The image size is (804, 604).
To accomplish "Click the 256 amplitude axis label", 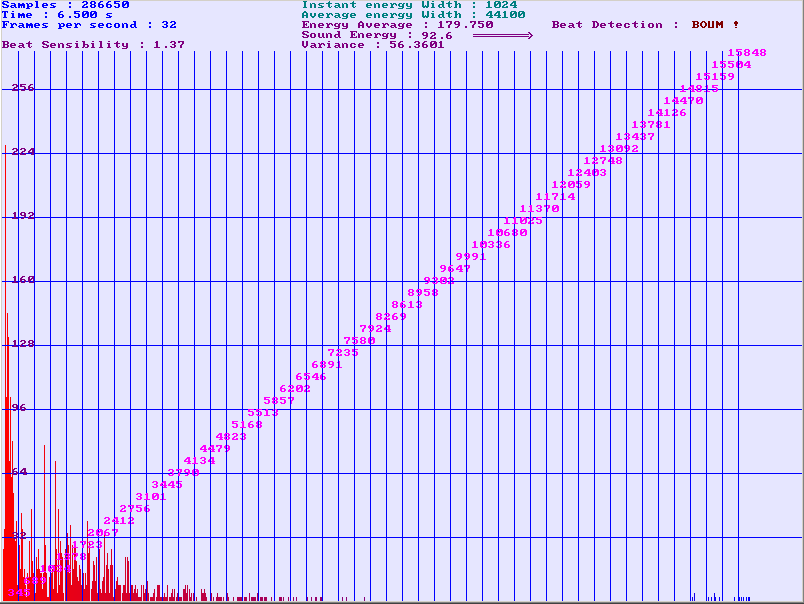I will point(24,88).
